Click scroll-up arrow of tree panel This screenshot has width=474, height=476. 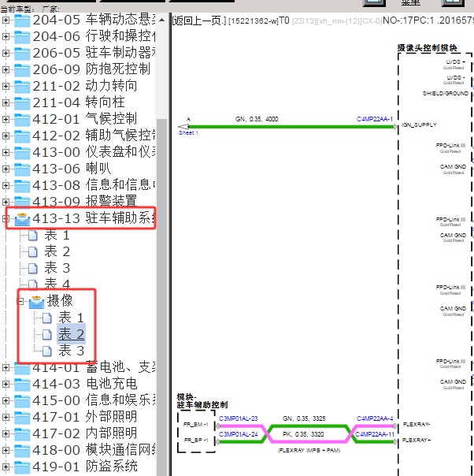pyautogui.click(x=161, y=20)
